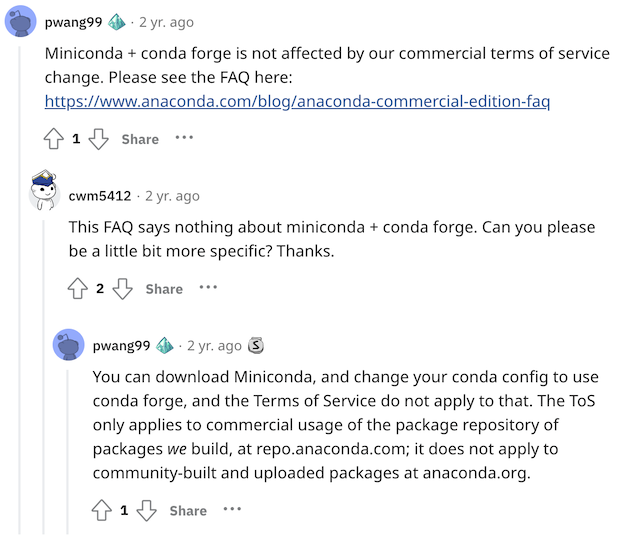
Task: Click pwang99's avatar on the top comment
Action: [22, 20]
